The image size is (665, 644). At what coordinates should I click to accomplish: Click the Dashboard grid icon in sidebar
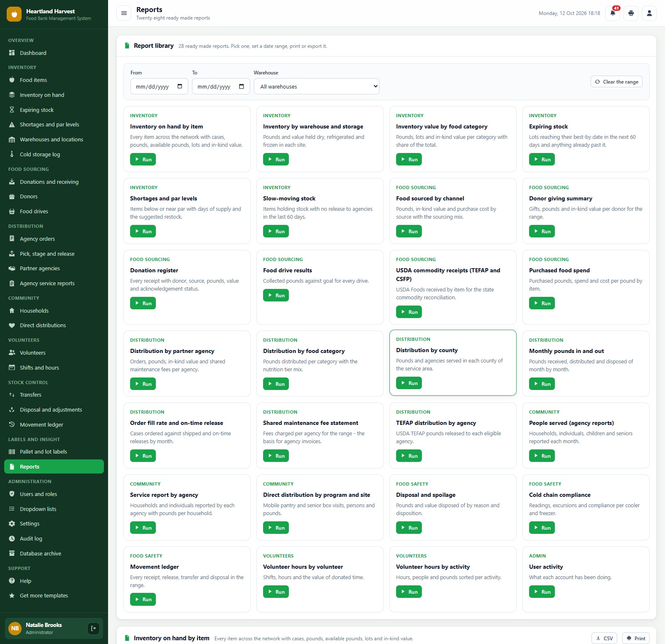tap(12, 53)
